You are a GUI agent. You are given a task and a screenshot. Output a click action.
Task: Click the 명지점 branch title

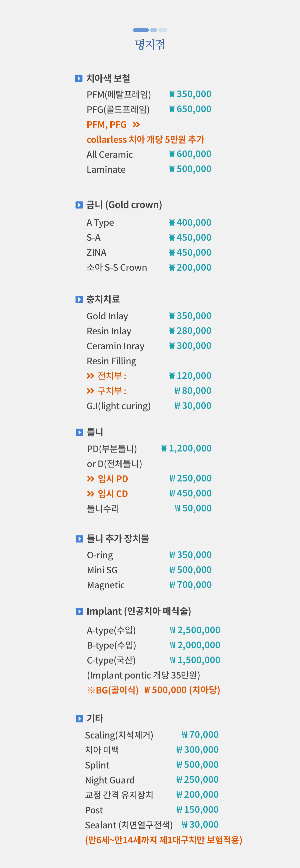coord(150,45)
